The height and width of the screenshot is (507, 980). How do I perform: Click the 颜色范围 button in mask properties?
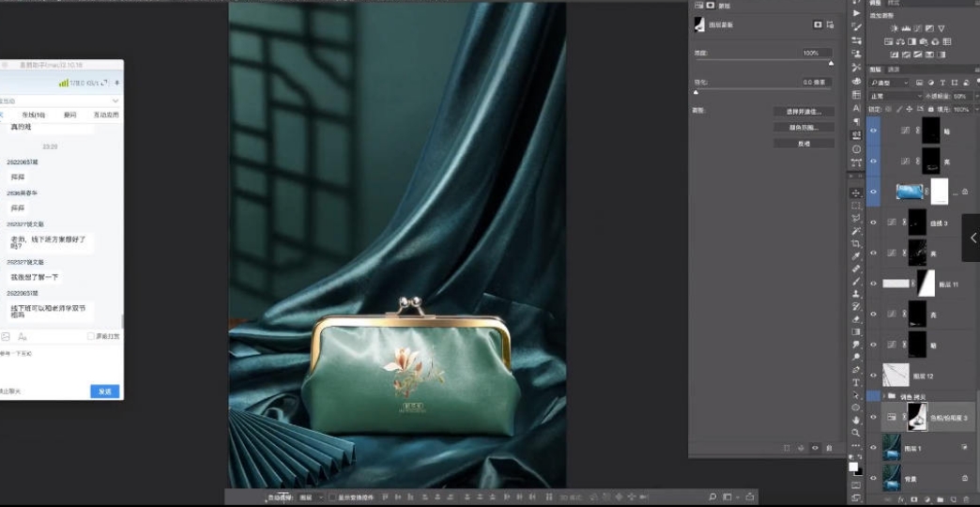803,127
